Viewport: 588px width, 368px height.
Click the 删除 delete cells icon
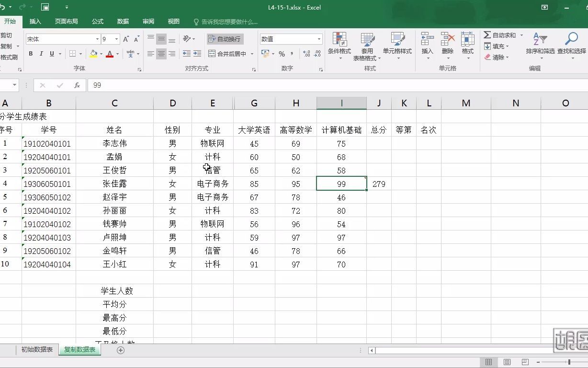click(448, 39)
